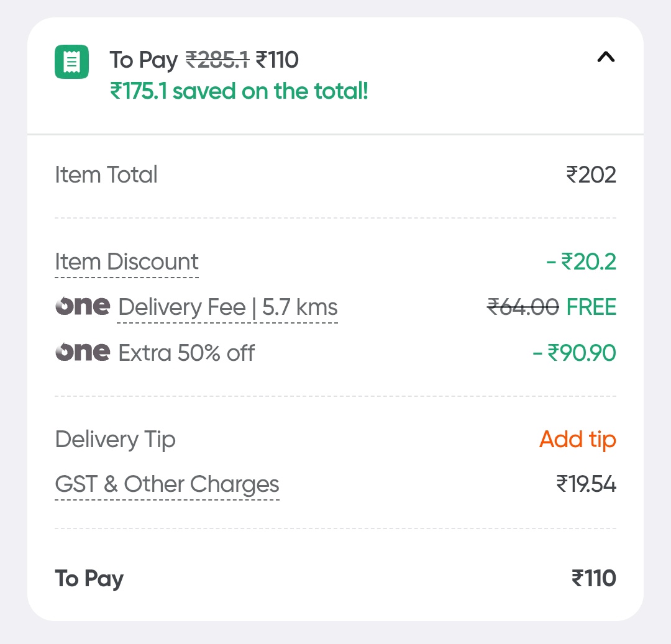Click the Item Total label
The height and width of the screenshot is (644, 671).
pos(106,175)
